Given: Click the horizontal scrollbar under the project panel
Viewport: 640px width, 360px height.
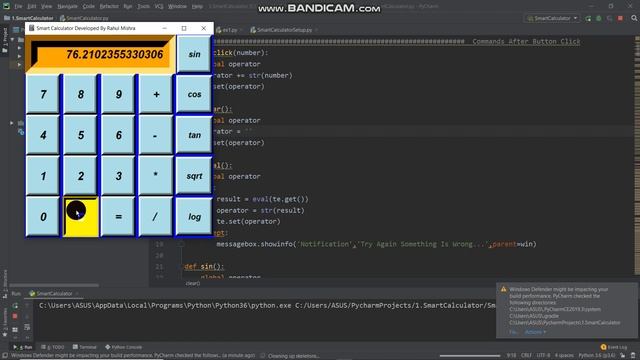Looking at the screenshot, I should tap(54, 285).
